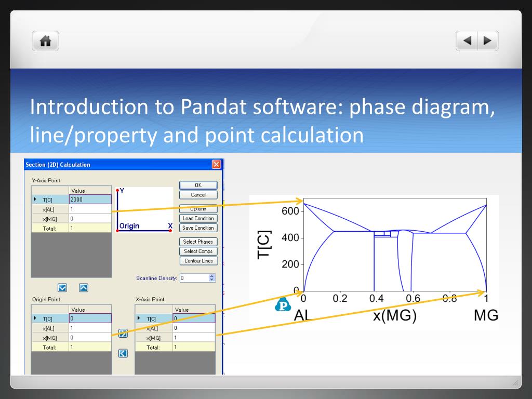Click the Y-Axis T[C] row header
532x399 pixels.
tap(50, 199)
